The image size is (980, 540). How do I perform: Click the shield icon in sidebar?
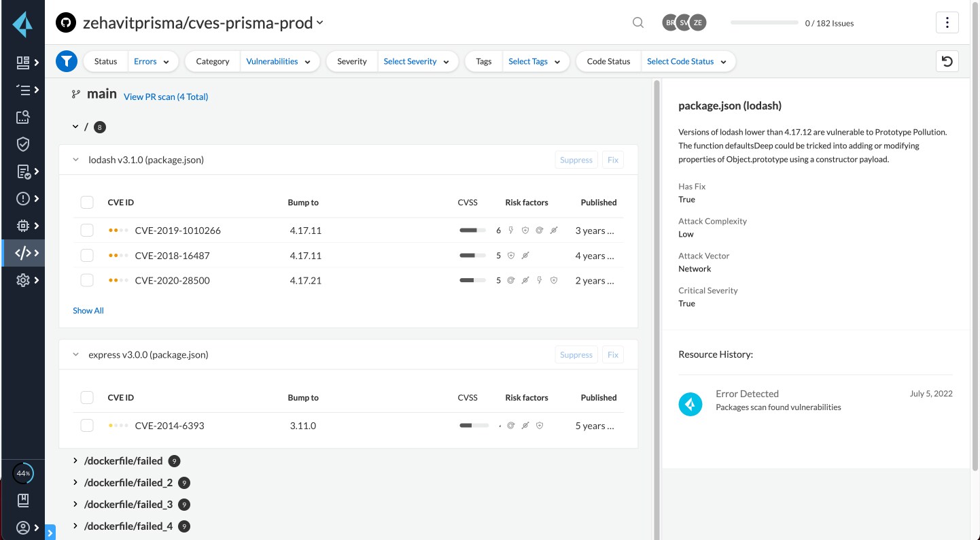tap(23, 144)
